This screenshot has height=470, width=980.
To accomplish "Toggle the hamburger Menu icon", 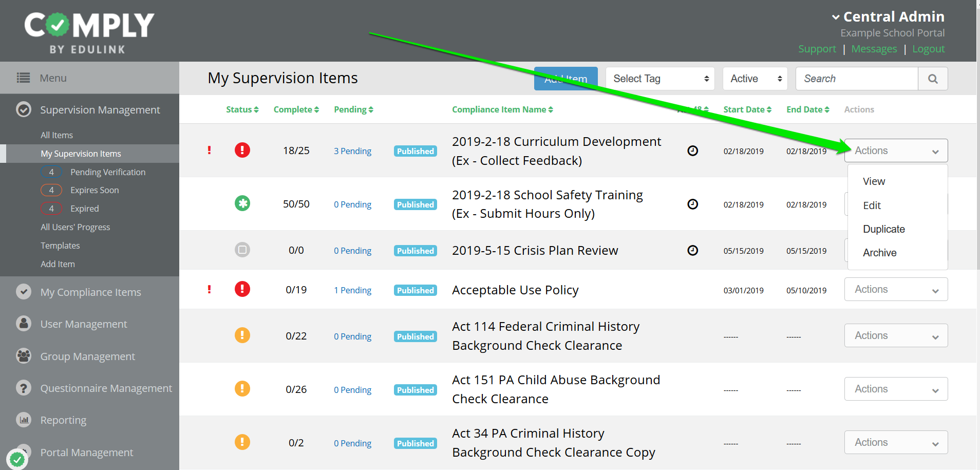I will pyautogui.click(x=23, y=78).
